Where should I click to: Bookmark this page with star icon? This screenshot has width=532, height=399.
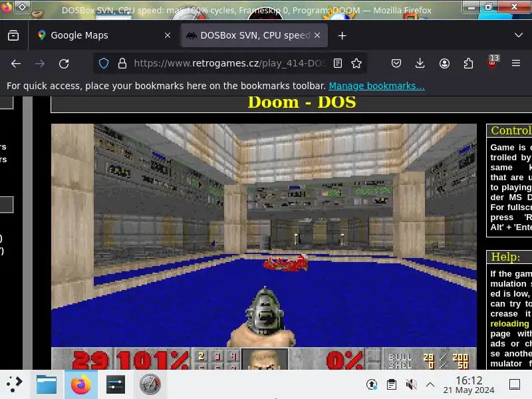(x=356, y=63)
